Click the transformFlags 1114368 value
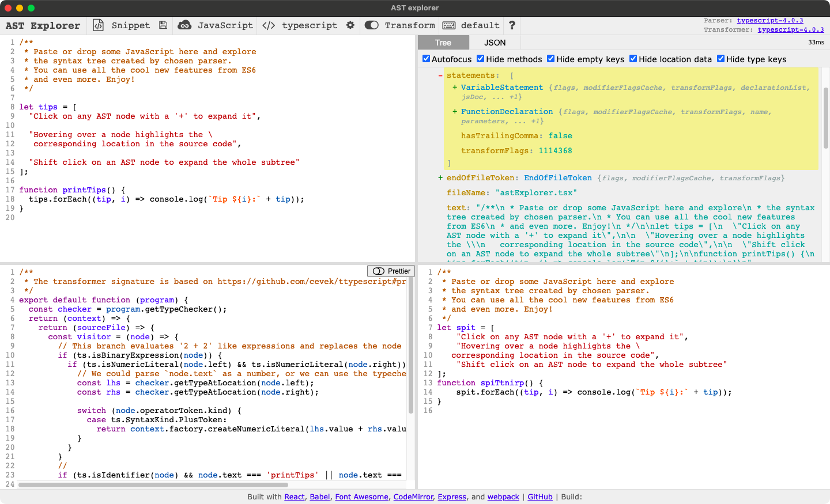This screenshot has height=504, width=830. pyautogui.click(x=556, y=151)
